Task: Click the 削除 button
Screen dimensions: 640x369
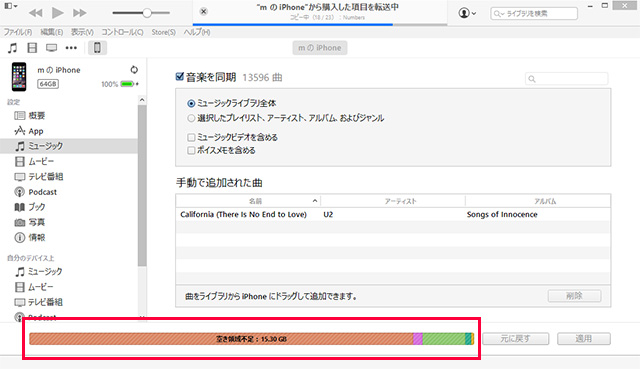Action: [x=574, y=296]
